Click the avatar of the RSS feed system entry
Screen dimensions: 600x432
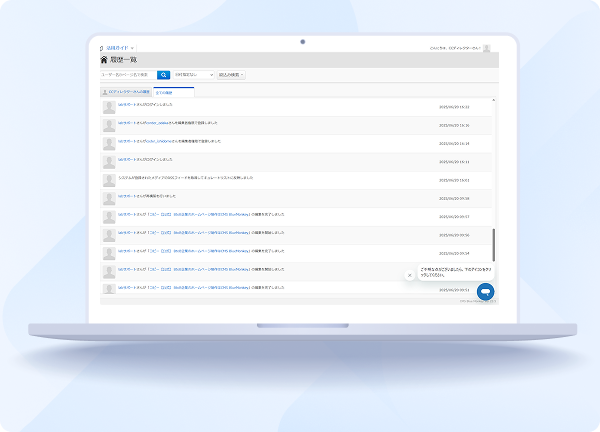click(x=109, y=180)
